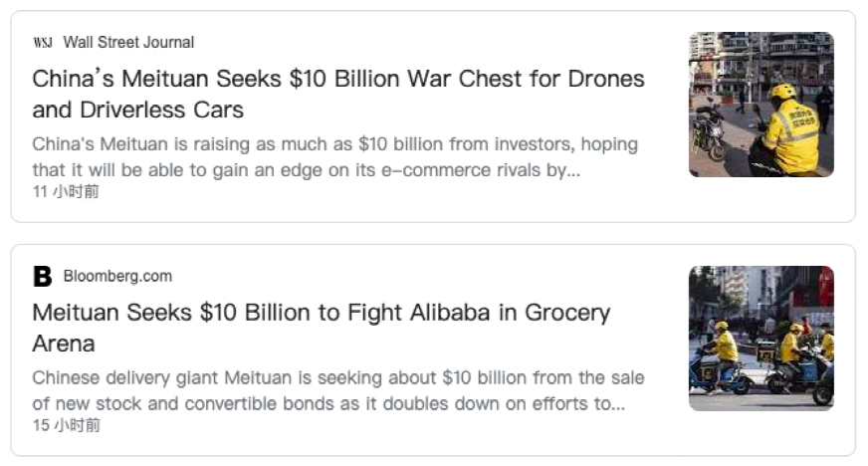Viewport: 868px width, 466px height.
Task: Click the yellow-jacketed courier in WSJ photo
Action: [787, 132]
